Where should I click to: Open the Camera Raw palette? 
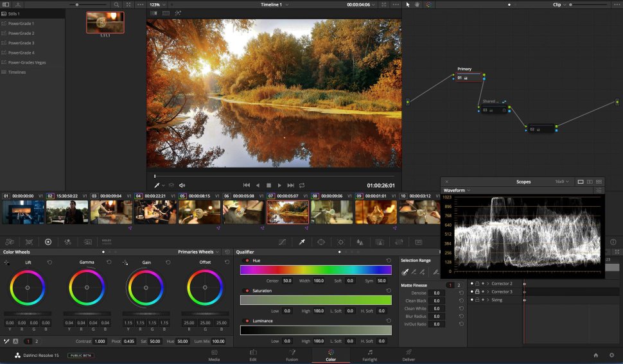click(x=10, y=242)
